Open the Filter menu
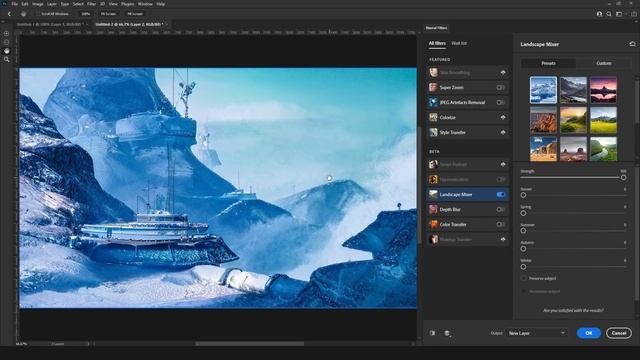640x360 pixels. tap(91, 4)
